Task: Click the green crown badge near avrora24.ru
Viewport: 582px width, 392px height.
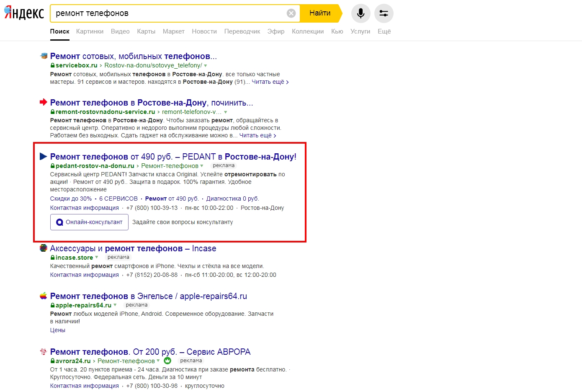Action: pos(167,361)
